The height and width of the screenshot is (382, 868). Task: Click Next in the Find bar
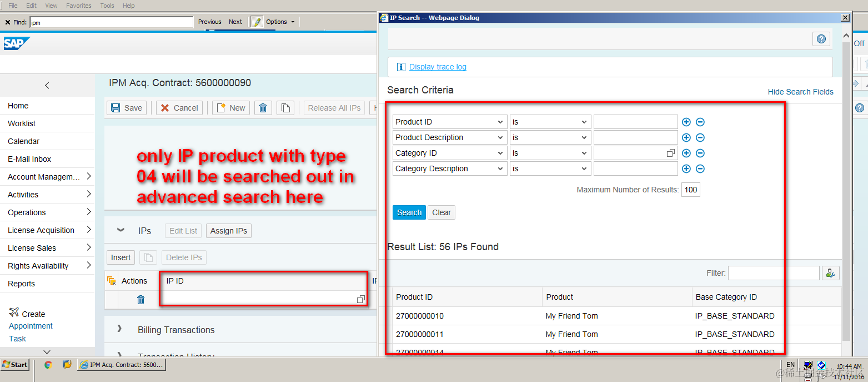[x=235, y=22]
